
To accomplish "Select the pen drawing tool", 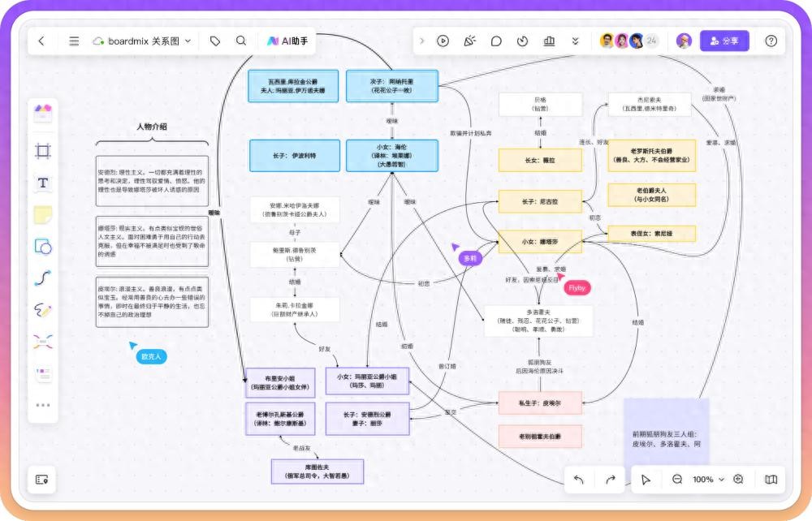I will click(x=43, y=309).
